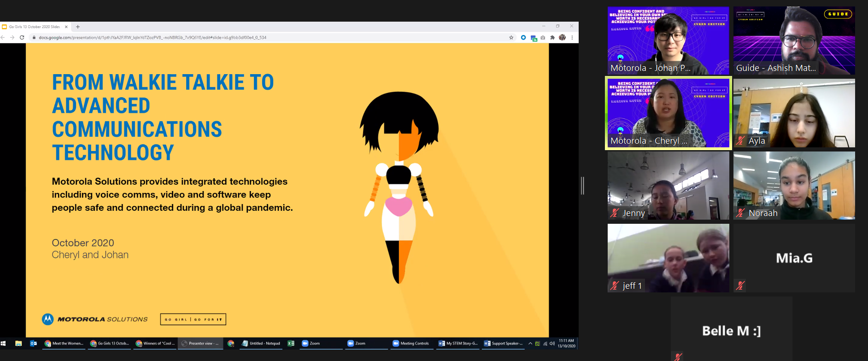Open My STEM Story Word document

point(458,343)
